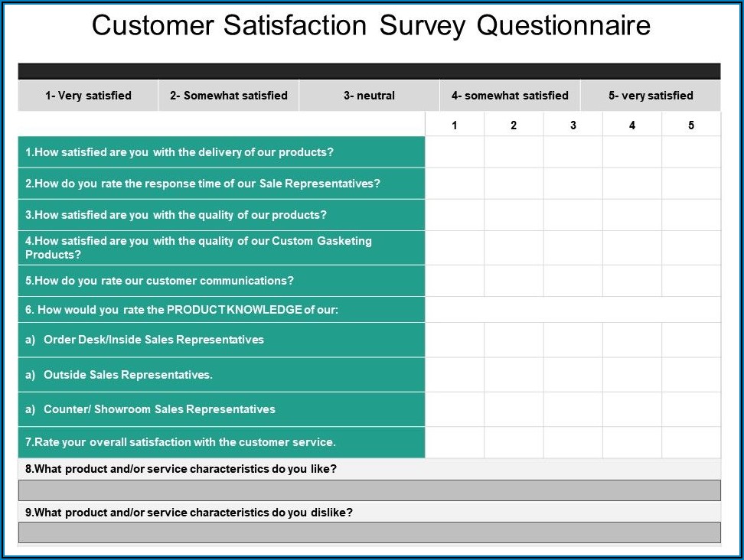Viewport: 744px width, 560px height.
Task: Click the '5- very satisfied' legend cell
Action: pos(651,96)
